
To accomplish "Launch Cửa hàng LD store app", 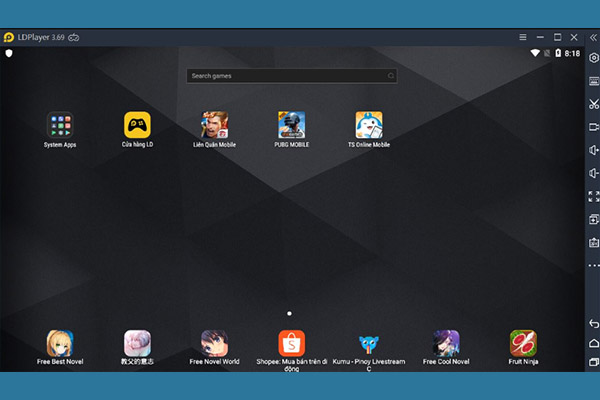I will coord(137,125).
